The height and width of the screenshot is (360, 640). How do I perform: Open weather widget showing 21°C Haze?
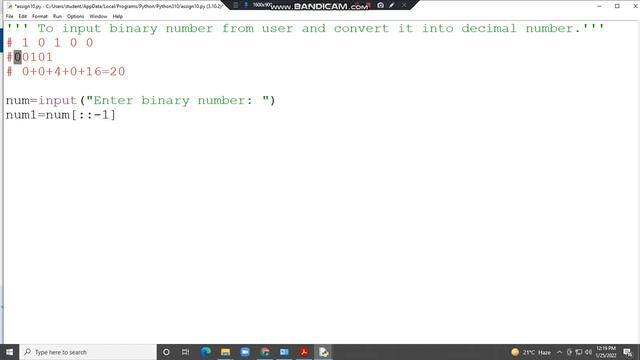coord(531,352)
